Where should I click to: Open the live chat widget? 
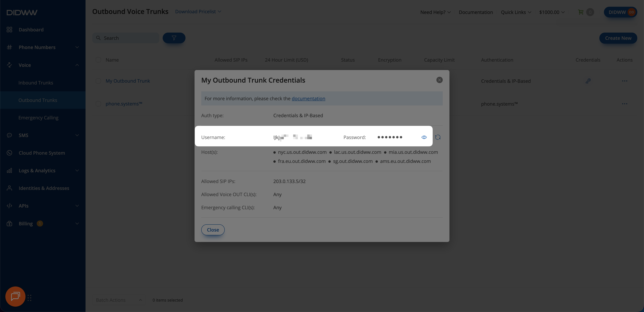point(15,297)
